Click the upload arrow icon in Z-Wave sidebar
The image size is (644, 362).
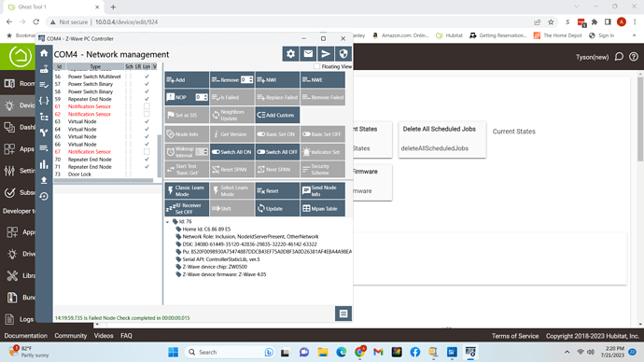(44, 180)
